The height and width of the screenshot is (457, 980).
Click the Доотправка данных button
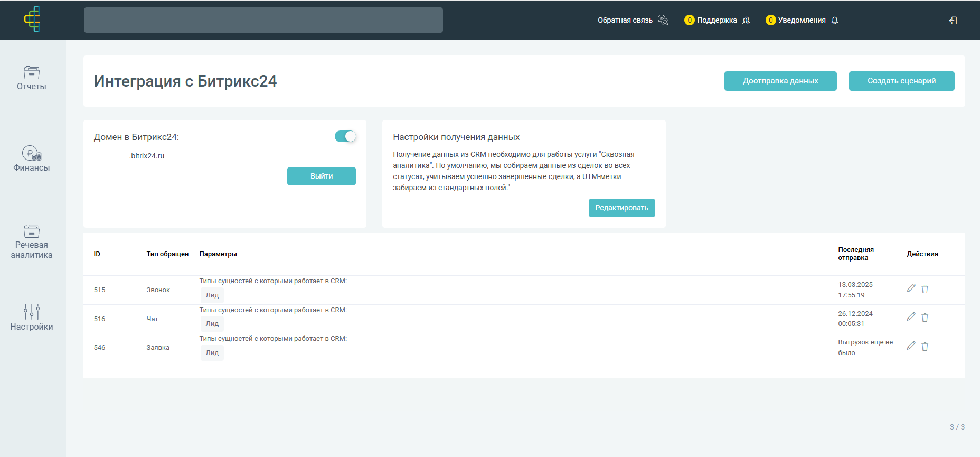click(780, 81)
